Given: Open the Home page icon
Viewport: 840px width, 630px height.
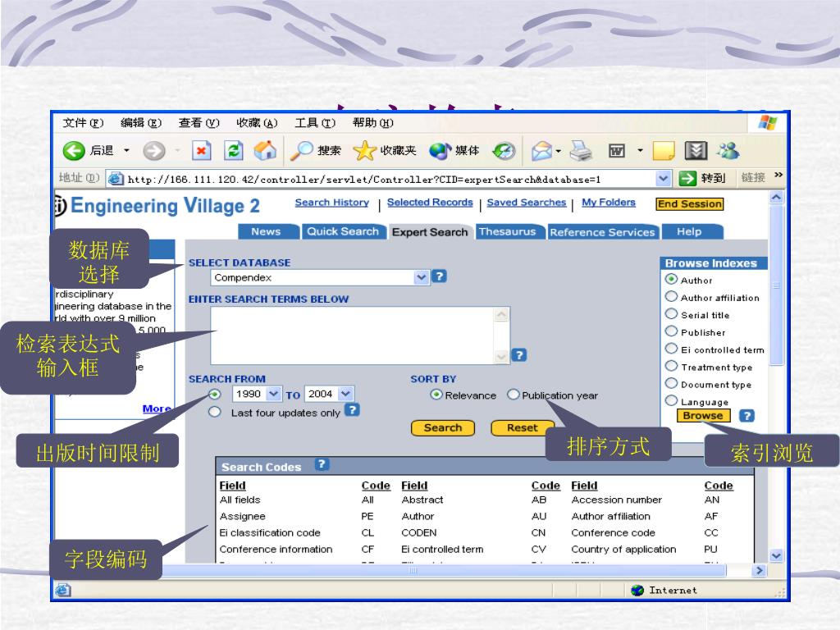Looking at the screenshot, I should click(265, 151).
